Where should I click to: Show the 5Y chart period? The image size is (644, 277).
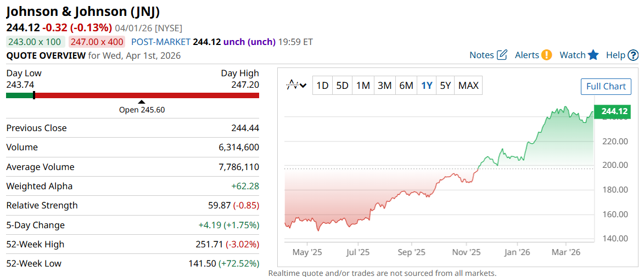click(445, 86)
